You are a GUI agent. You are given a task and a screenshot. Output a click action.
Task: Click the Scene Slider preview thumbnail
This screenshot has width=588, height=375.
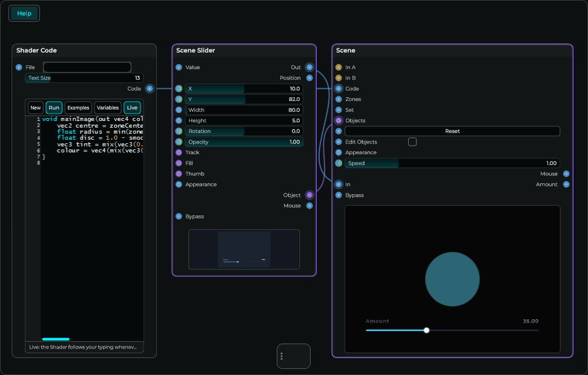[x=244, y=250]
